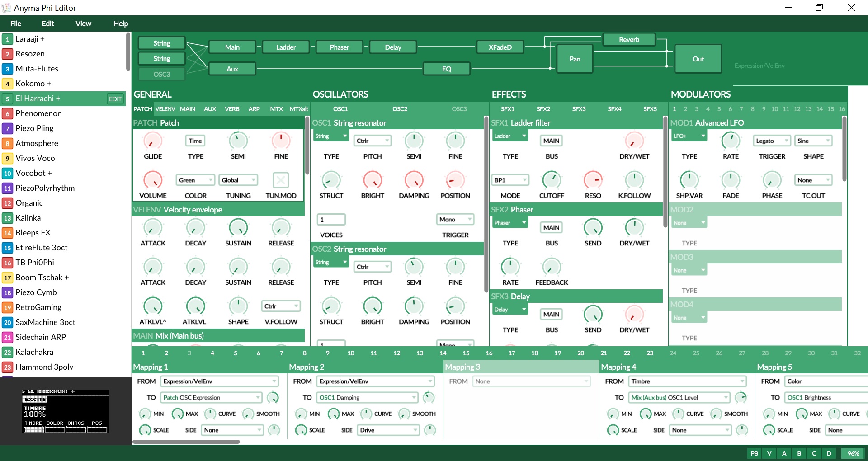The height and width of the screenshot is (461, 868).
Task: Click the Ladder block in the signal chain
Action: (286, 47)
